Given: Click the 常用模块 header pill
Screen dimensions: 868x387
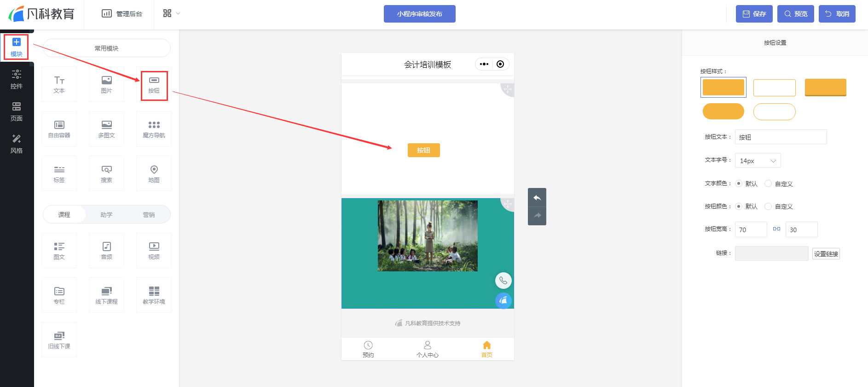Looking at the screenshot, I should click(x=106, y=48).
